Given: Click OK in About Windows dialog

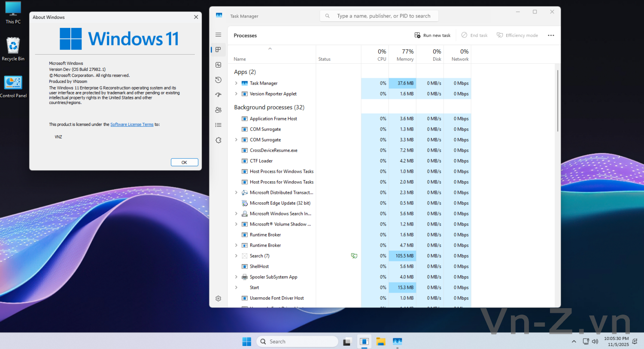Looking at the screenshot, I should (184, 162).
